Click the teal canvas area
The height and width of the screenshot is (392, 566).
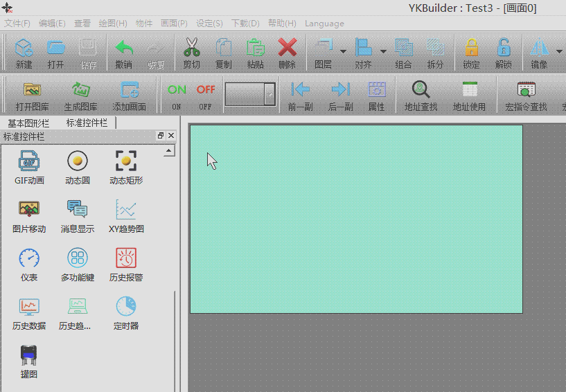[x=356, y=218]
